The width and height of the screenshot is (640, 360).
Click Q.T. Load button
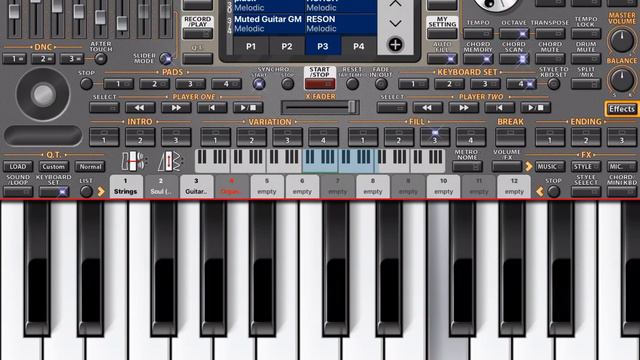pyautogui.click(x=18, y=167)
